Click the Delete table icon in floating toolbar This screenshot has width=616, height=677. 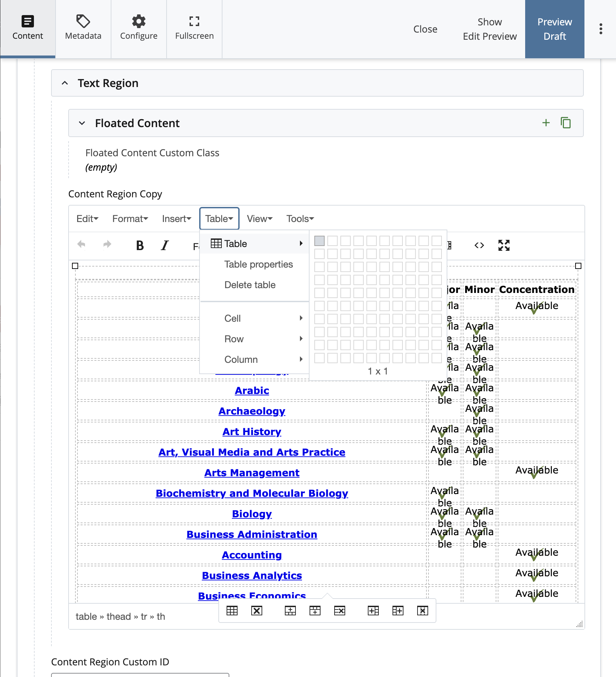(x=257, y=611)
